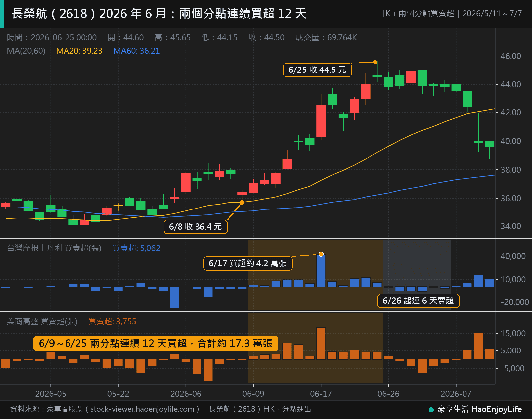This screenshot has width=532, height=419.
Task: Click the 6/25 收 44.5 元 annotation
Action: click(x=317, y=70)
